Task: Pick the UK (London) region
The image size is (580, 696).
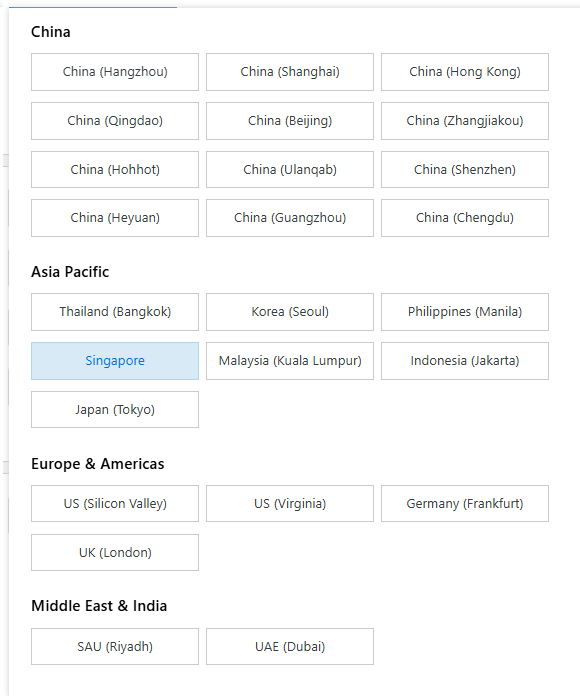Action: (x=115, y=553)
